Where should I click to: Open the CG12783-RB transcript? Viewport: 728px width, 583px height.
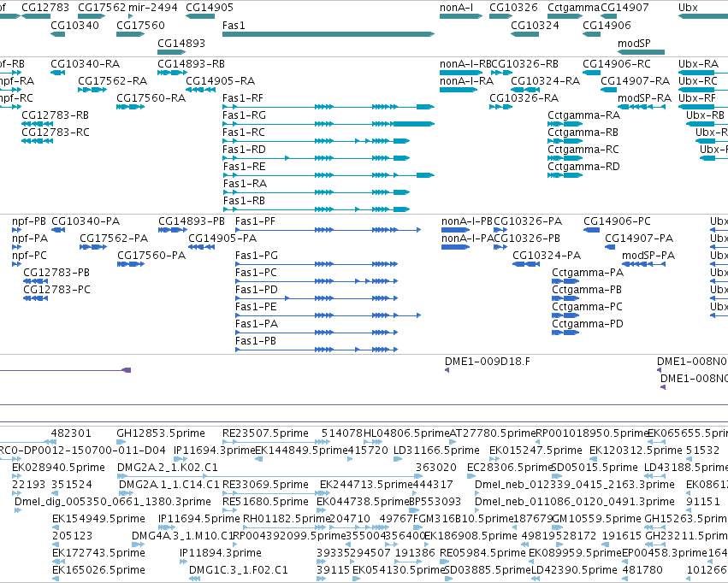click(37, 124)
